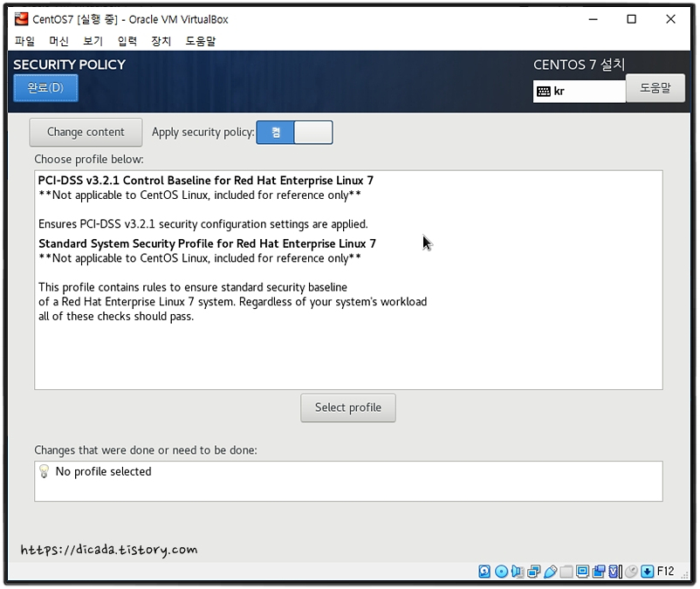Screen dimensions: 700x589
Task: Click the 완료(D) done button
Action: (45, 88)
